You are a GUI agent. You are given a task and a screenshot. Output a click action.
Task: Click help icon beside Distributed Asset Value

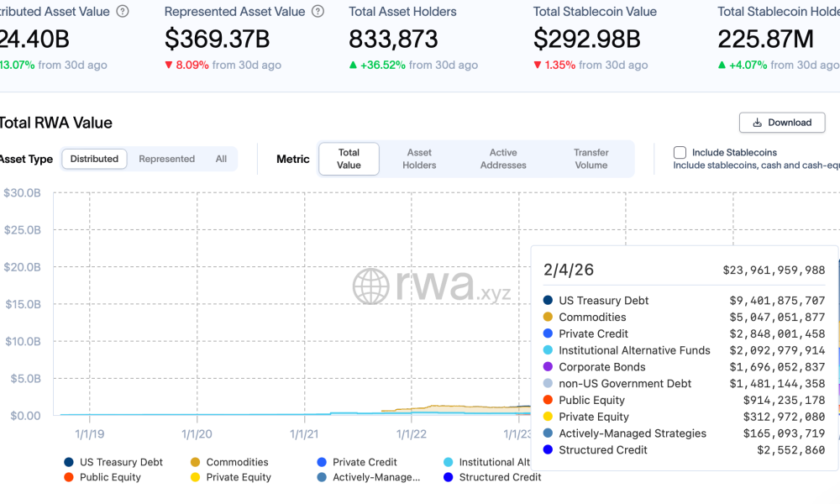click(x=123, y=12)
